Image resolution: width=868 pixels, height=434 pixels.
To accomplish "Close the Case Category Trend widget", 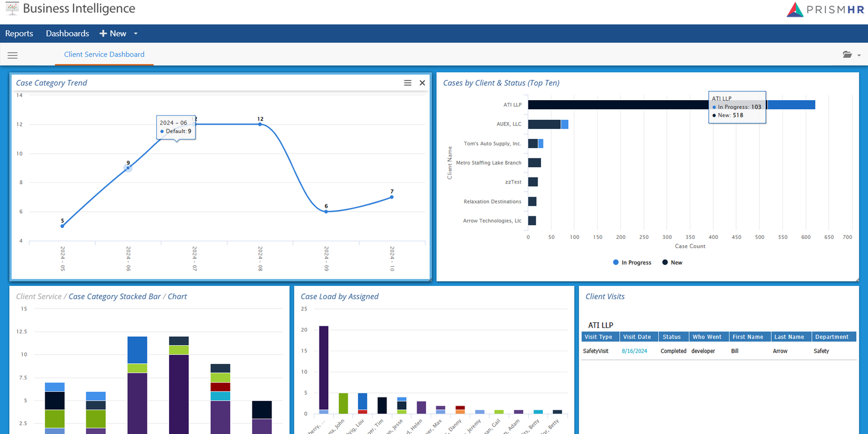I will pyautogui.click(x=422, y=82).
